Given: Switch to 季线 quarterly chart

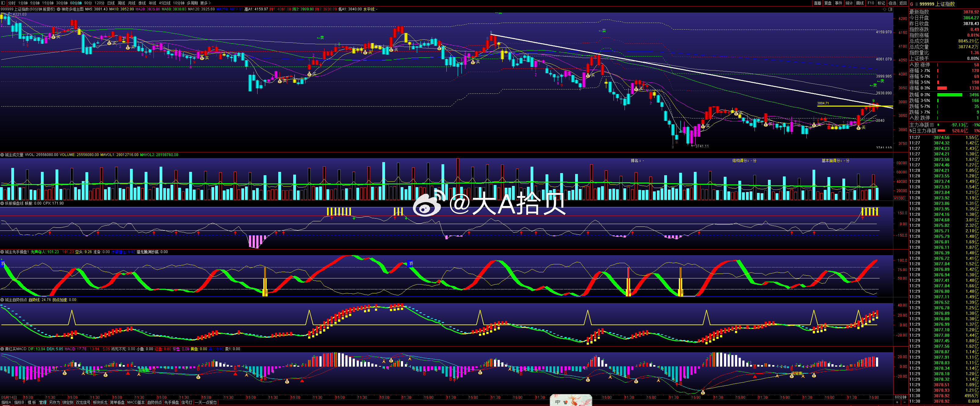Looking at the screenshot, I should coord(142,3).
